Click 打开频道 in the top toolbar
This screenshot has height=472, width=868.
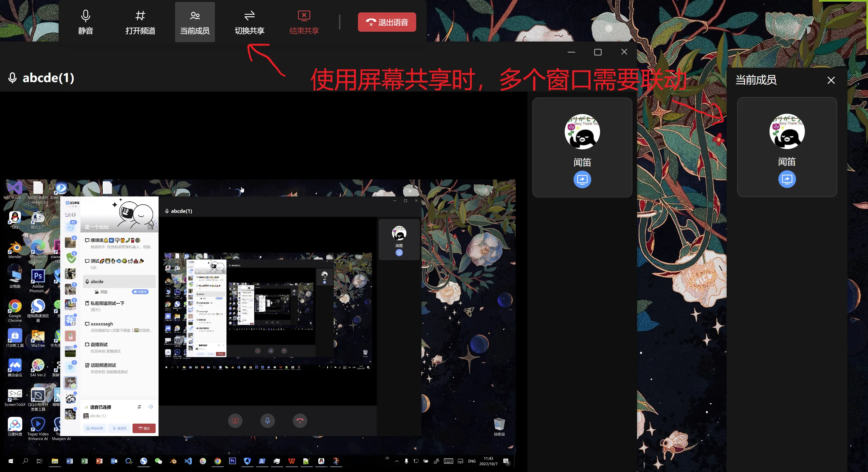coord(140,22)
